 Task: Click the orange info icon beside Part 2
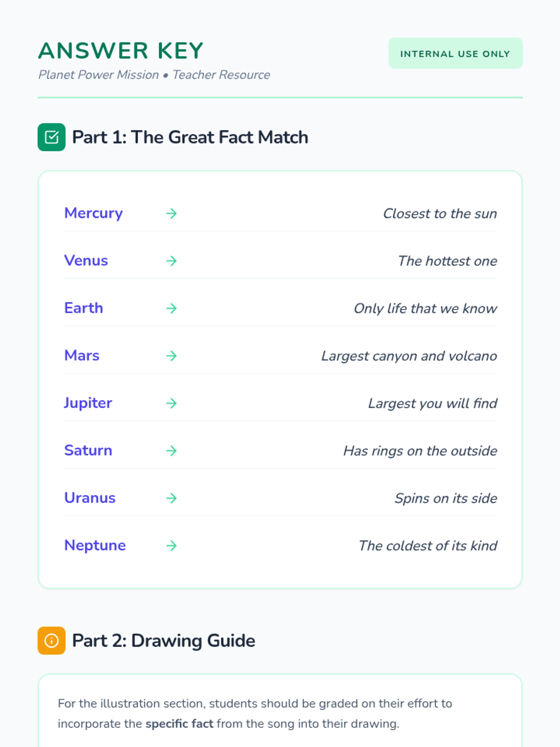point(51,641)
